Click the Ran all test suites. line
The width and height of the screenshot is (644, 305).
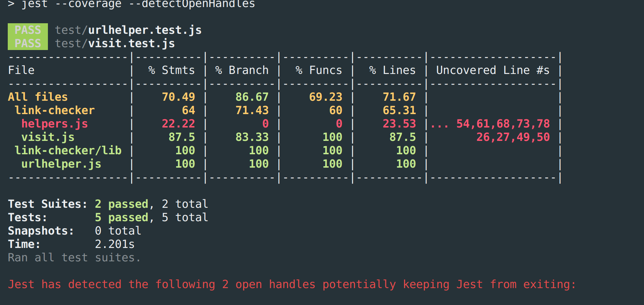[x=74, y=257]
